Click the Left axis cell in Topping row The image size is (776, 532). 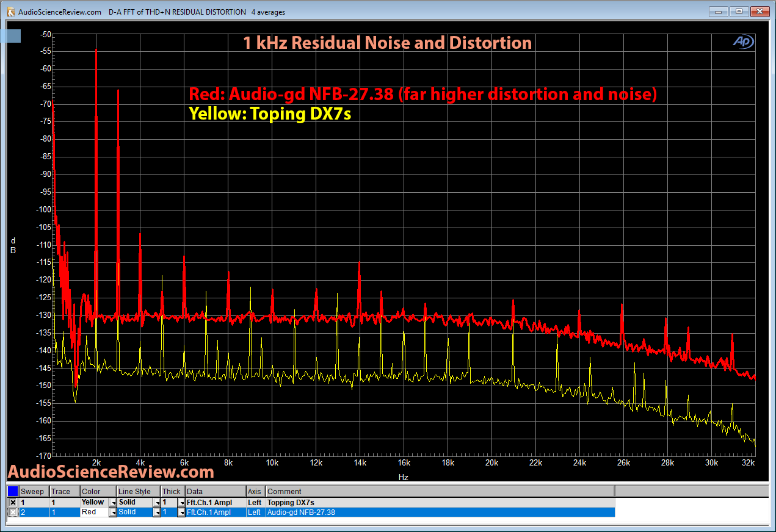tap(256, 502)
